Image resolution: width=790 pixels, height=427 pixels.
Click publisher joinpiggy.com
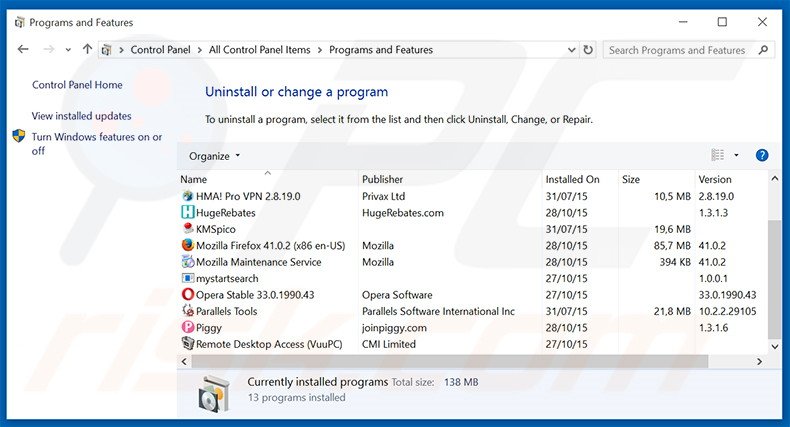point(394,328)
